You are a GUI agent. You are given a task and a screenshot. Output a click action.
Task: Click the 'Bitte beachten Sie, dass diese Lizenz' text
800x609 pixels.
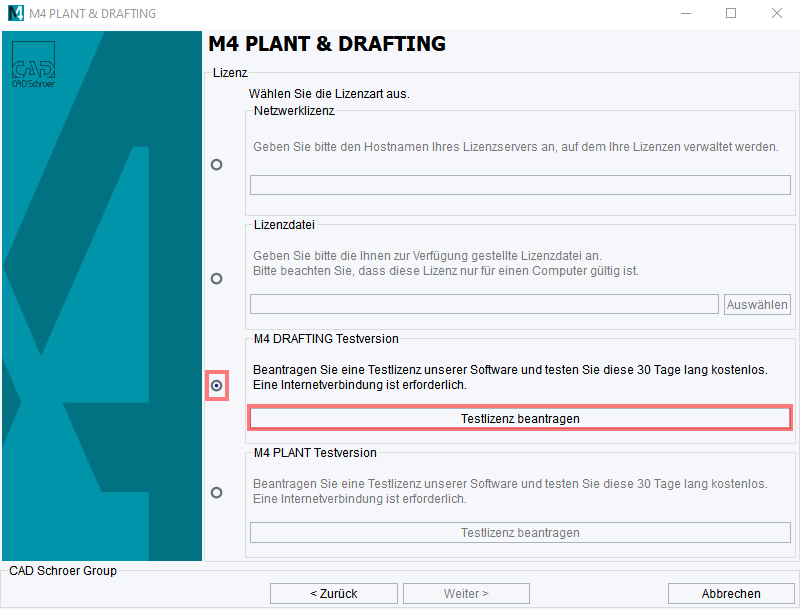tap(446, 271)
